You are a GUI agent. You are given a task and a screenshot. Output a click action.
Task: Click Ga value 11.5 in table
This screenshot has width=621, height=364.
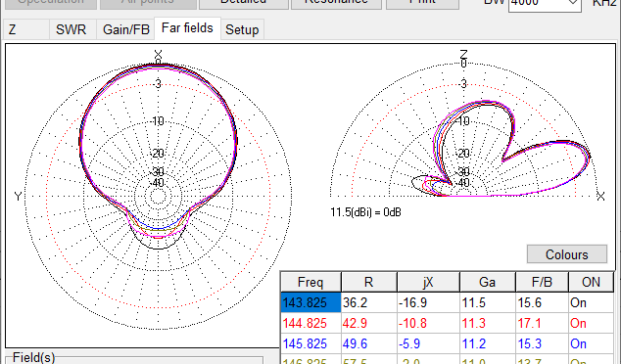point(487,302)
